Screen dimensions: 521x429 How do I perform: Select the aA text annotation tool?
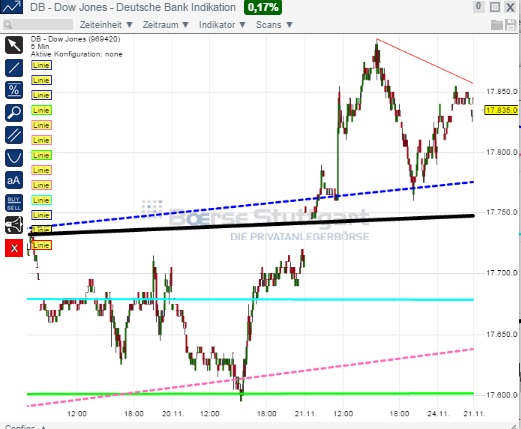(14, 180)
